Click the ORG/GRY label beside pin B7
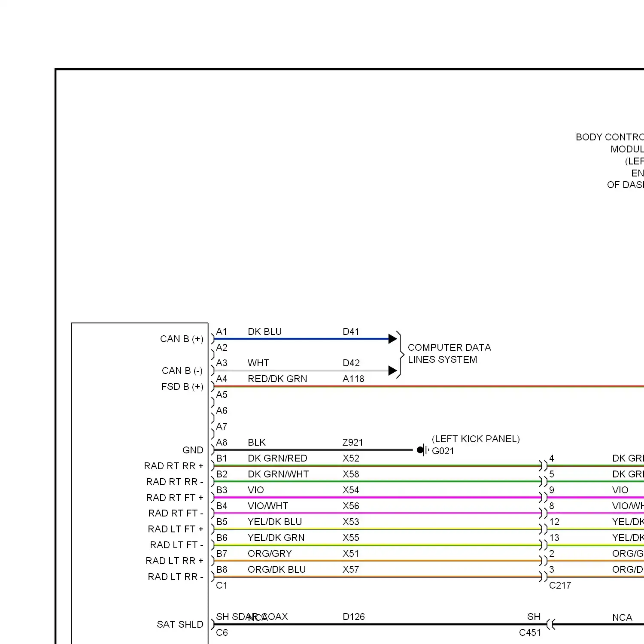This screenshot has width=644, height=644. pos(270,553)
